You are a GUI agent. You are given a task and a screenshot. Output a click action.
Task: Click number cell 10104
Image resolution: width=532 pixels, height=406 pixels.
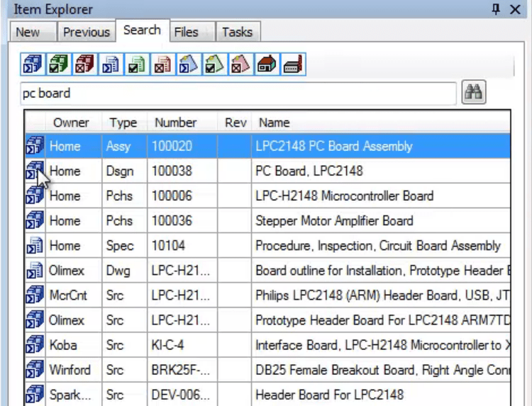point(182,245)
